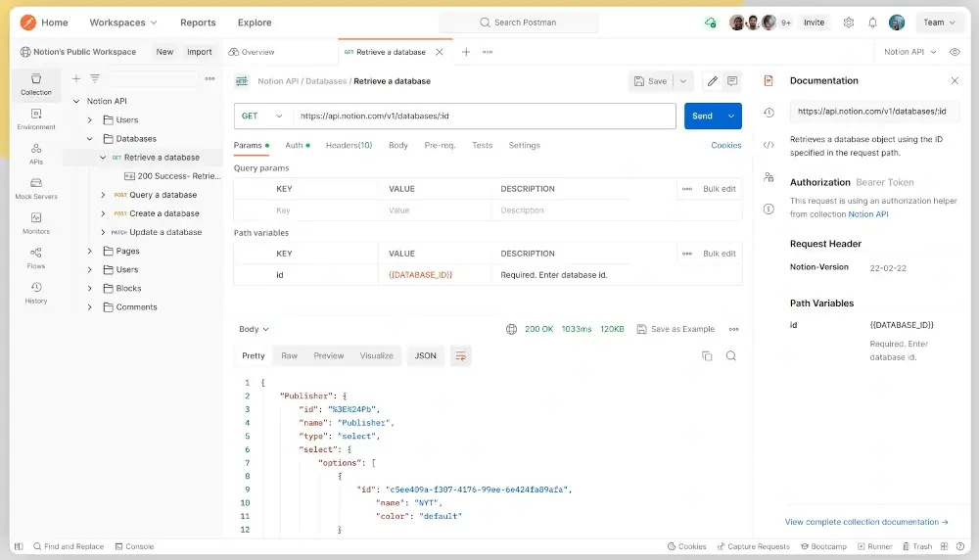Open Monitors in the sidebar

coord(36,223)
